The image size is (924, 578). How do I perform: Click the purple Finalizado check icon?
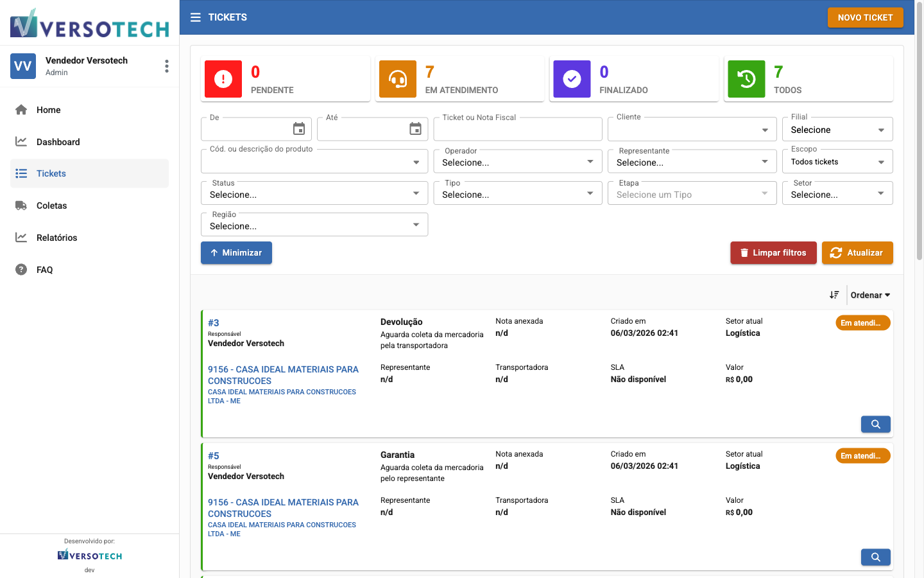point(572,78)
